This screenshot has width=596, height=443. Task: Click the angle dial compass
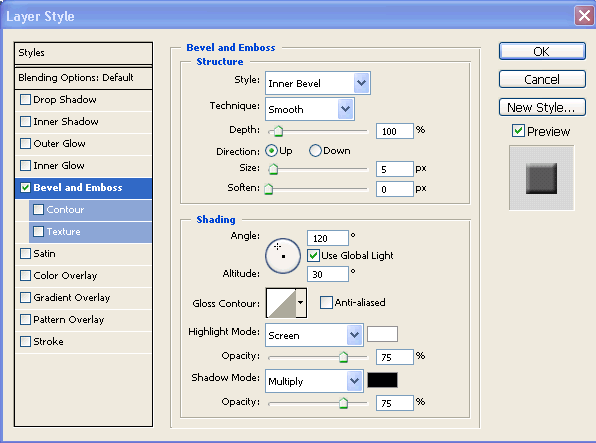click(283, 256)
